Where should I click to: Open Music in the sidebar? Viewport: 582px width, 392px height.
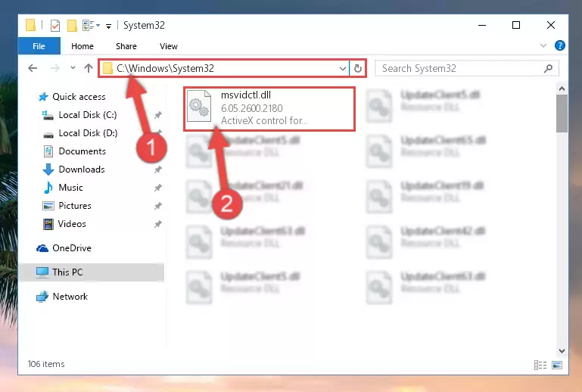[70, 188]
